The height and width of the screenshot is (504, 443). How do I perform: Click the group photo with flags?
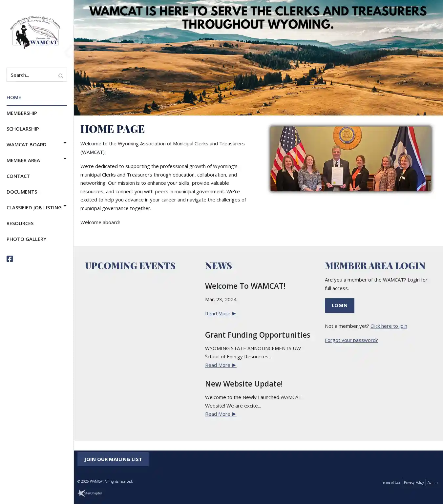coord(350,159)
